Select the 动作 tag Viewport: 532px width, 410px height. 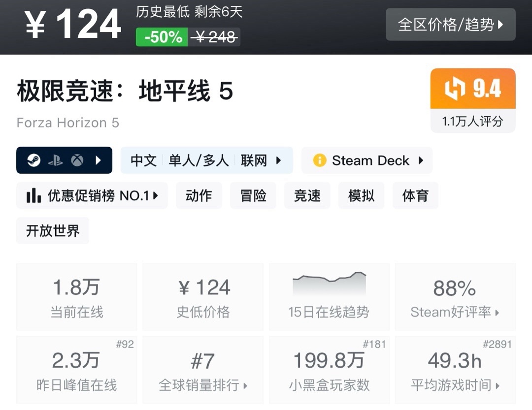(x=199, y=195)
